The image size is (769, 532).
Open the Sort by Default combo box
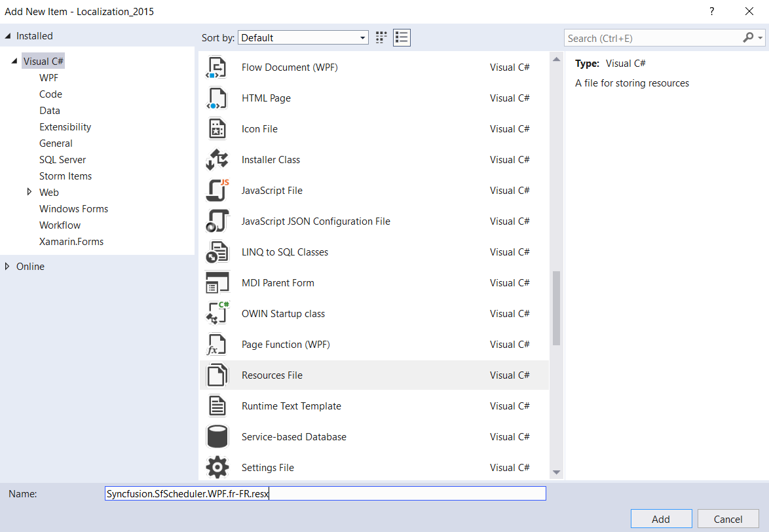(303, 38)
